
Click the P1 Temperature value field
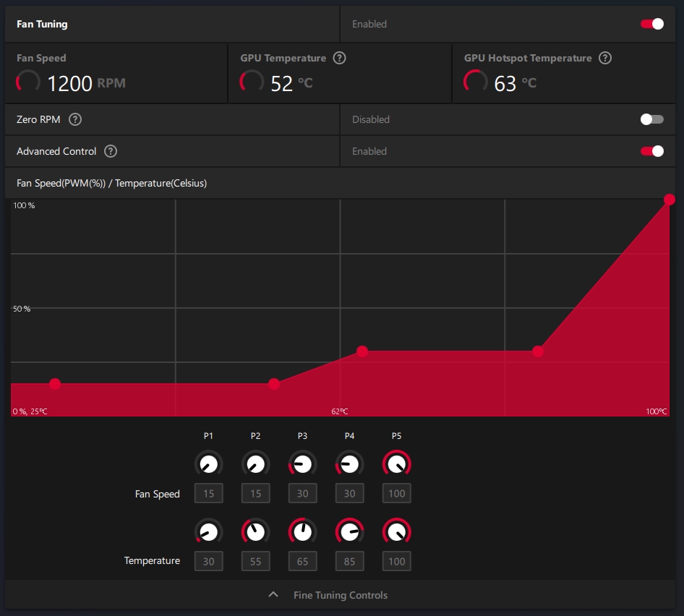208,561
